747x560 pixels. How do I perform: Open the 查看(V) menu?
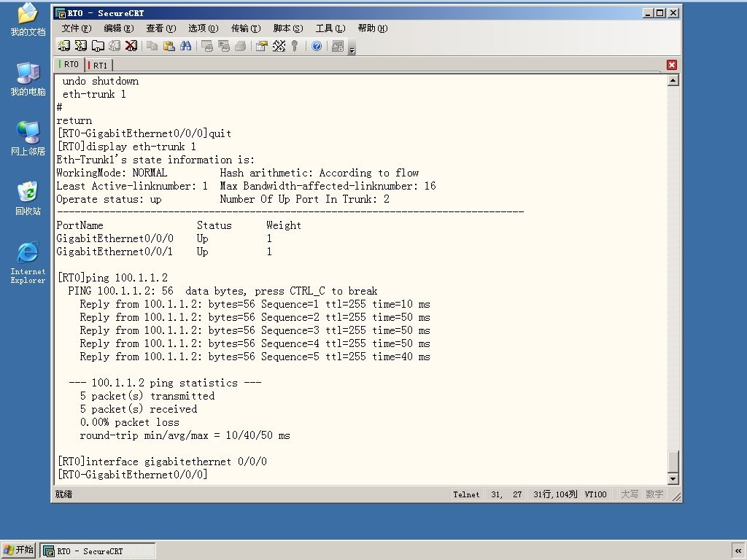[x=161, y=28]
